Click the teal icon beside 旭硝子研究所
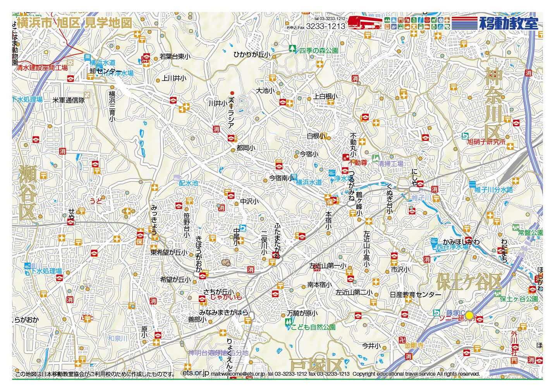The width and height of the screenshot is (555, 392). coord(465,136)
